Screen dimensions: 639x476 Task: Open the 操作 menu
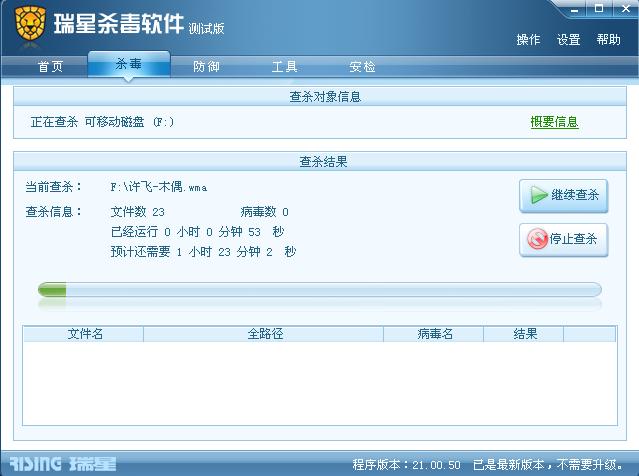pos(528,40)
